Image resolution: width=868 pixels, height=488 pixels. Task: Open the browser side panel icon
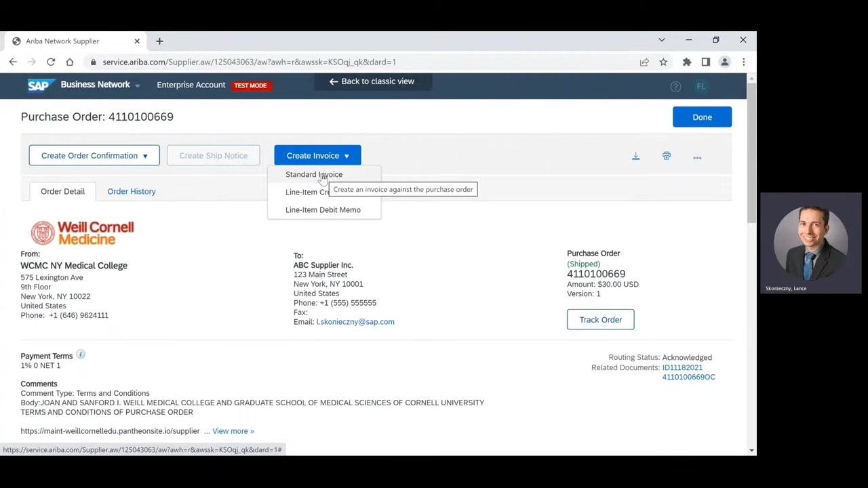706,62
